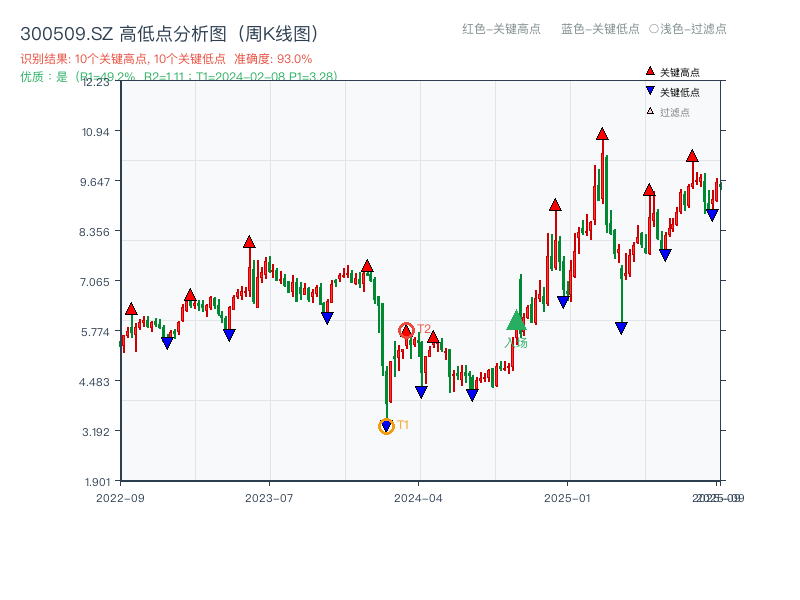The height and width of the screenshot is (600, 800).
Task: Click the first key-high triangle at far left
Action: 131,309
